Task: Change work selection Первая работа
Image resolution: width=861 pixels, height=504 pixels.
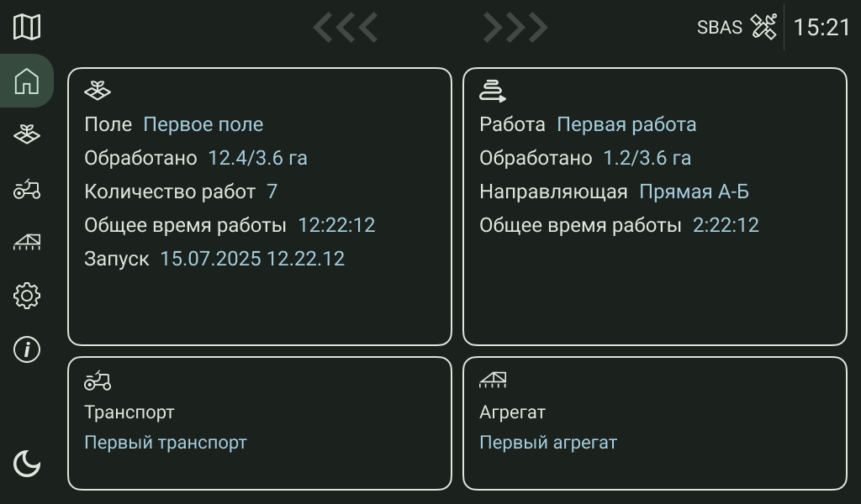Action: [626, 124]
